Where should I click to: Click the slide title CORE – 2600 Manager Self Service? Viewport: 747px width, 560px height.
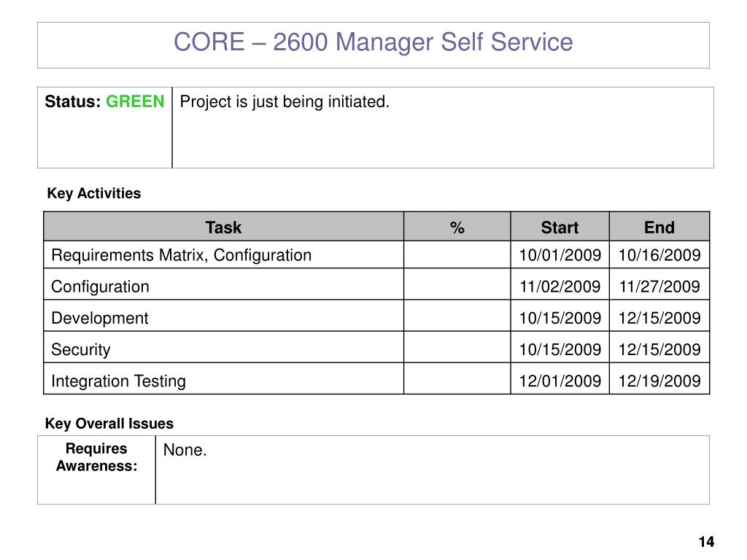pos(373,42)
